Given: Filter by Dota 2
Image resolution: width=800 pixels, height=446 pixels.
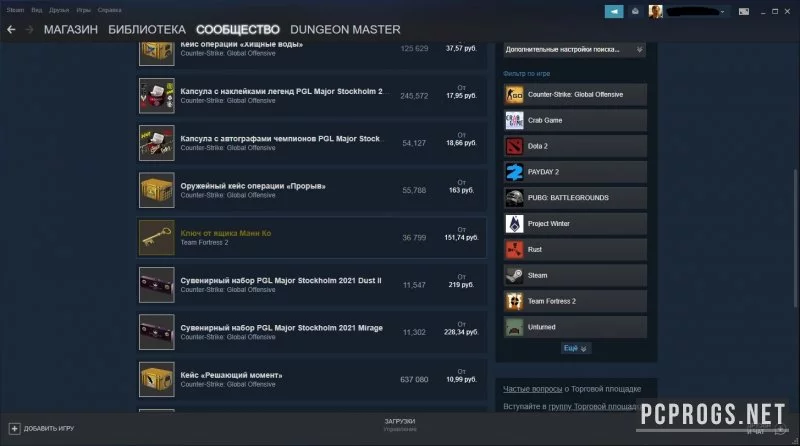Looking at the screenshot, I should [576, 146].
